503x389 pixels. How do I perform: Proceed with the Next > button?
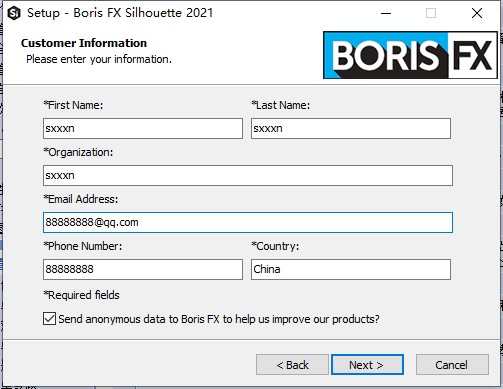coord(367,365)
